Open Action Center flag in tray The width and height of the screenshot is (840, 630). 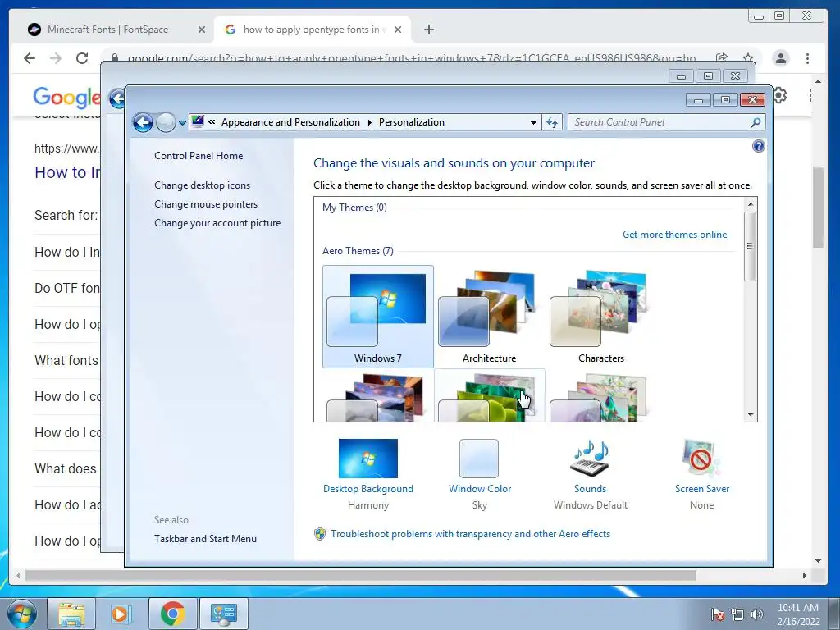click(717, 614)
